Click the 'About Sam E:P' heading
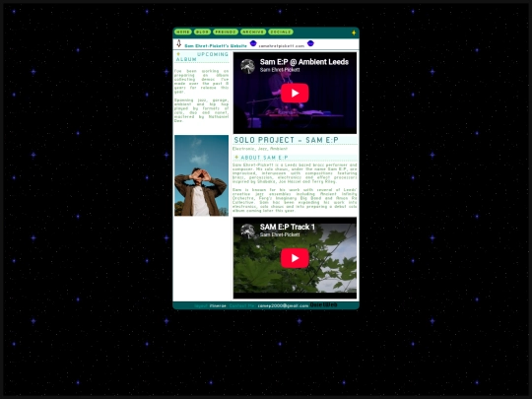The image size is (532, 399). [264, 158]
